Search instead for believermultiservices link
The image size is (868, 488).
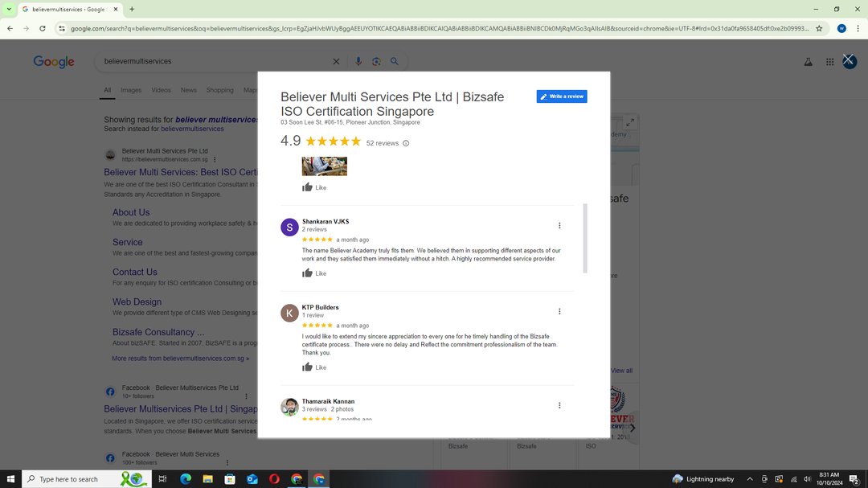pos(193,129)
